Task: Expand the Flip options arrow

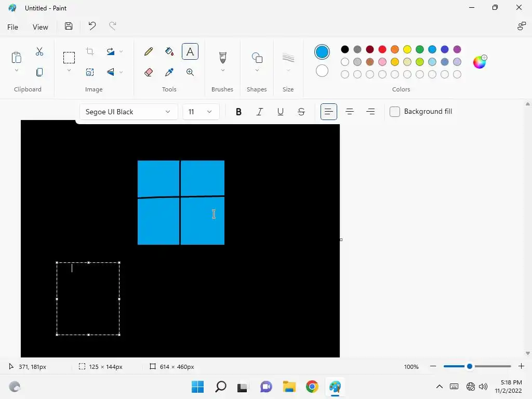Action: tap(121, 72)
